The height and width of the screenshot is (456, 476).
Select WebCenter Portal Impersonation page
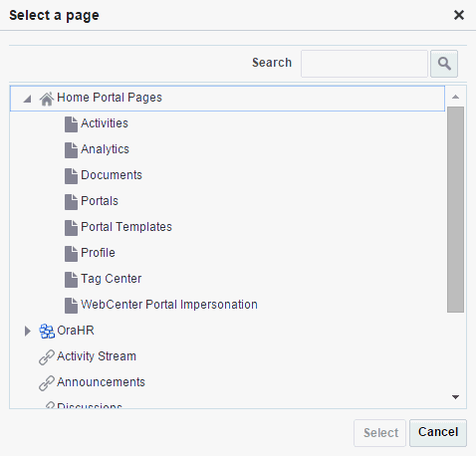pos(169,305)
